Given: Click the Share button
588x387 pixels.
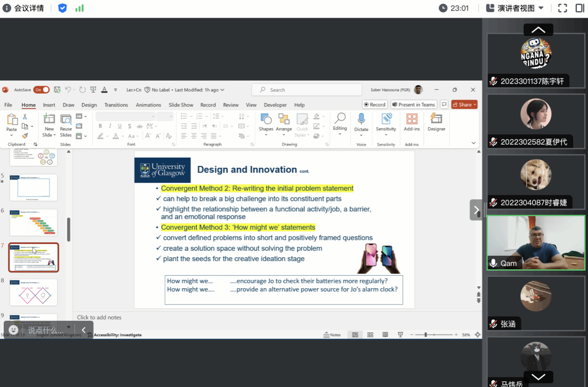Looking at the screenshot, I should click(x=464, y=105).
